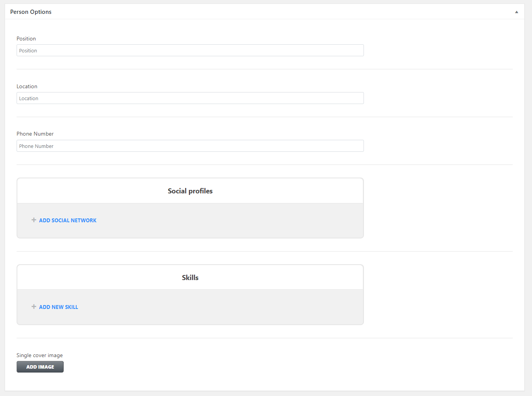
Task: Click the Position input field
Action: pos(190,50)
